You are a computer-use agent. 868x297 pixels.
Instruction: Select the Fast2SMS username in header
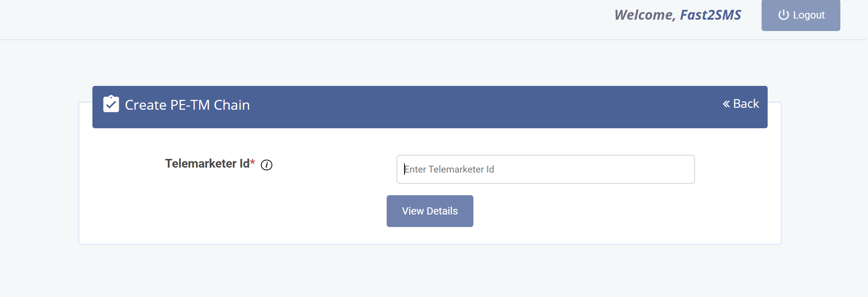click(x=710, y=15)
